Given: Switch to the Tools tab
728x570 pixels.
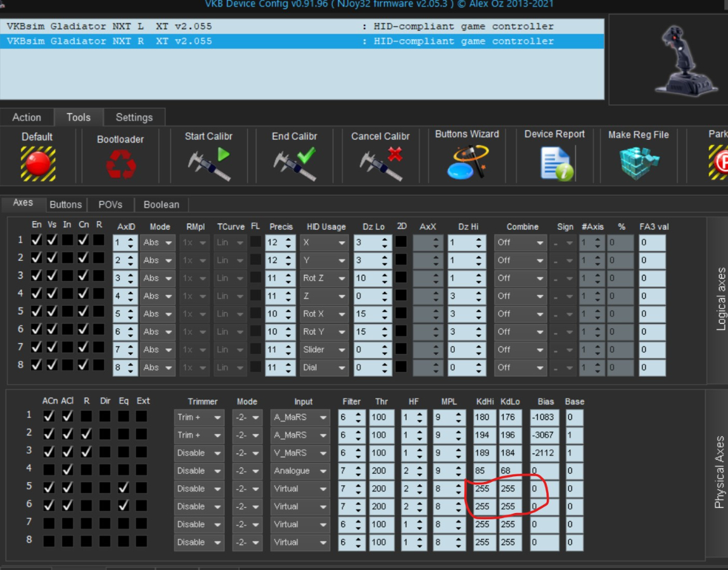Looking at the screenshot, I should click(x=79, y=117).
